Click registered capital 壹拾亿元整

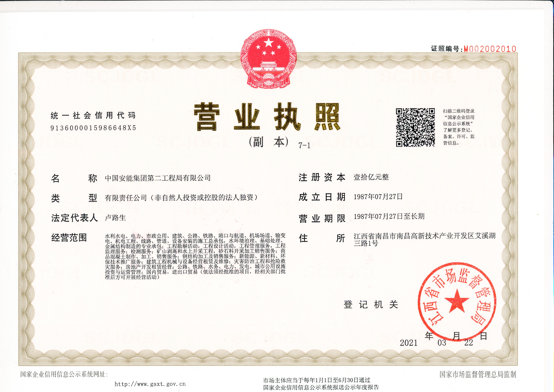point(371,177)
